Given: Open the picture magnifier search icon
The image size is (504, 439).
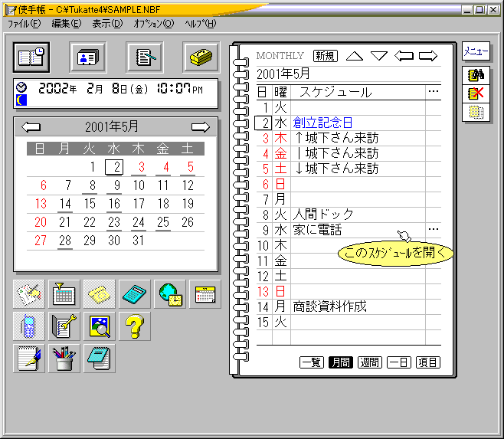Looking at the screenshot, I should pos(100,326).
